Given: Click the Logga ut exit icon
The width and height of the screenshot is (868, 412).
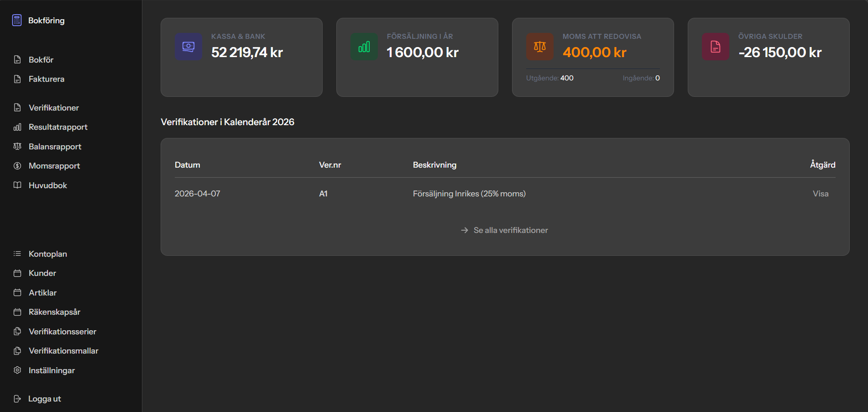Looking at the screenshot, I should coord(17,399).
